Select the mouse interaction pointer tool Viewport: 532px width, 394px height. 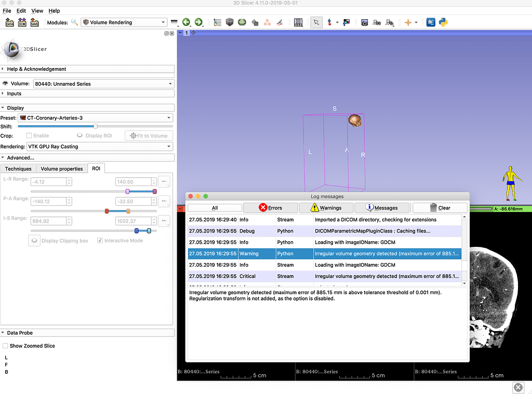pos(316,22)
